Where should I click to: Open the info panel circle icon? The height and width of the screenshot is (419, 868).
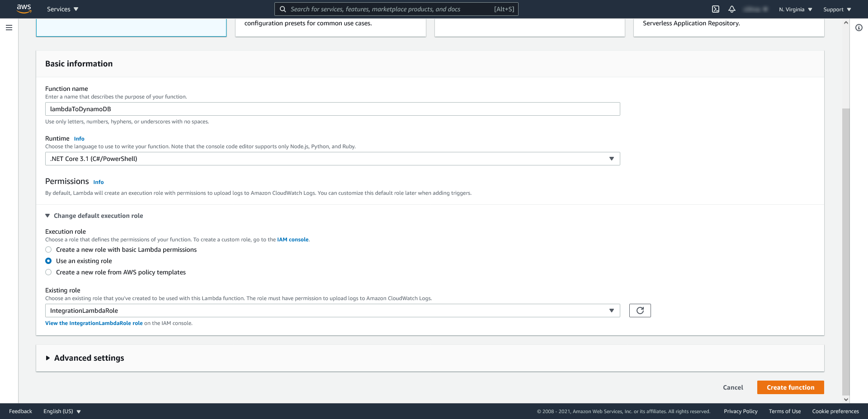click(859, 28)
